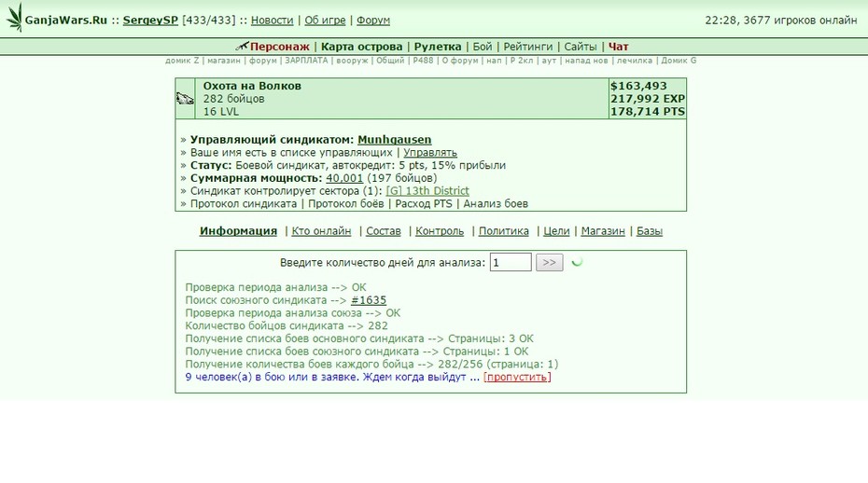
Task: Click the 'аут' quick link
Action: [549, 61]
